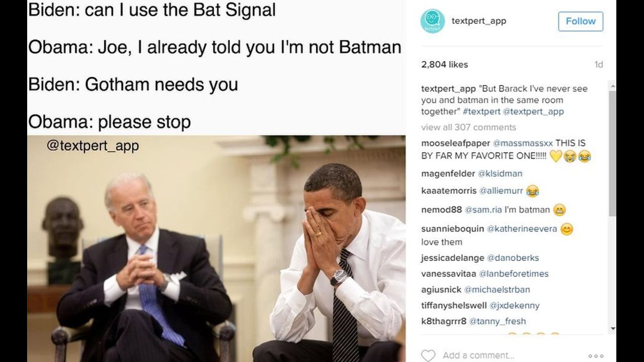The height and width of the screenshot is (362, 644).
Task: Click the comments scrollbar thumb
Action: (x=612, y=153)
